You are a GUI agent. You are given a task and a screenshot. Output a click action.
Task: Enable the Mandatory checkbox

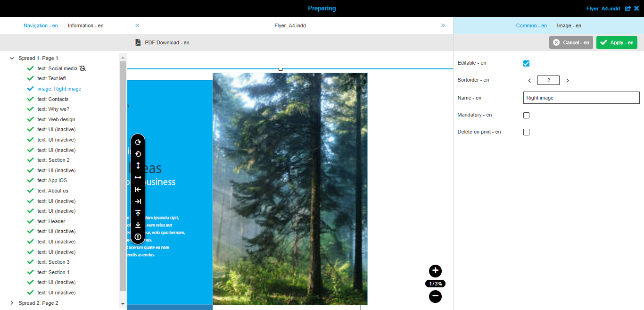527,115
